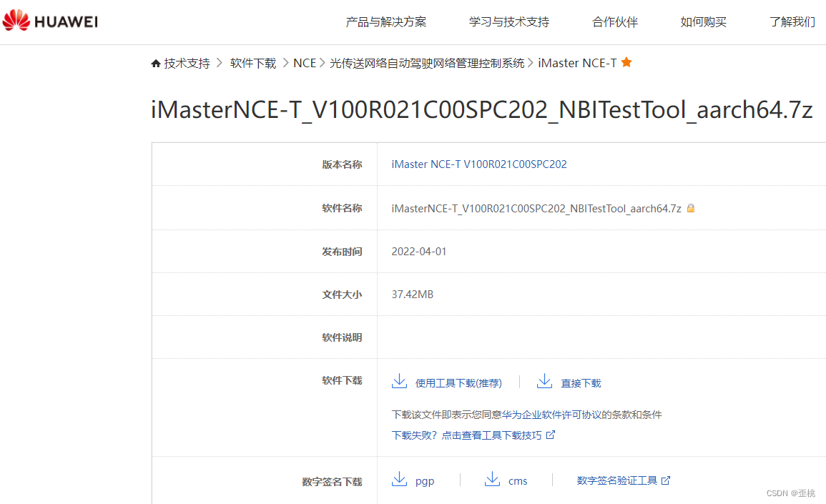This screenshot has width=826, height=504.
Task: Click the home icon in breadcrumb
Action: [x=155, y=63]
